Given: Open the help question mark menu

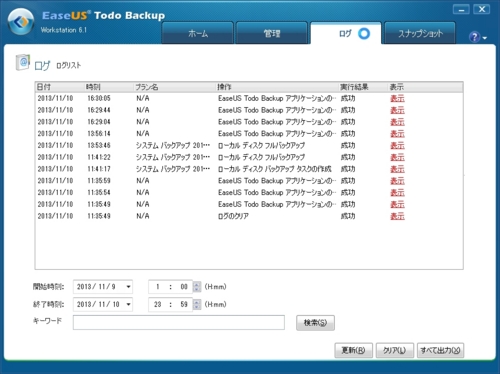Looking at the screenshot, I should 478,37.
